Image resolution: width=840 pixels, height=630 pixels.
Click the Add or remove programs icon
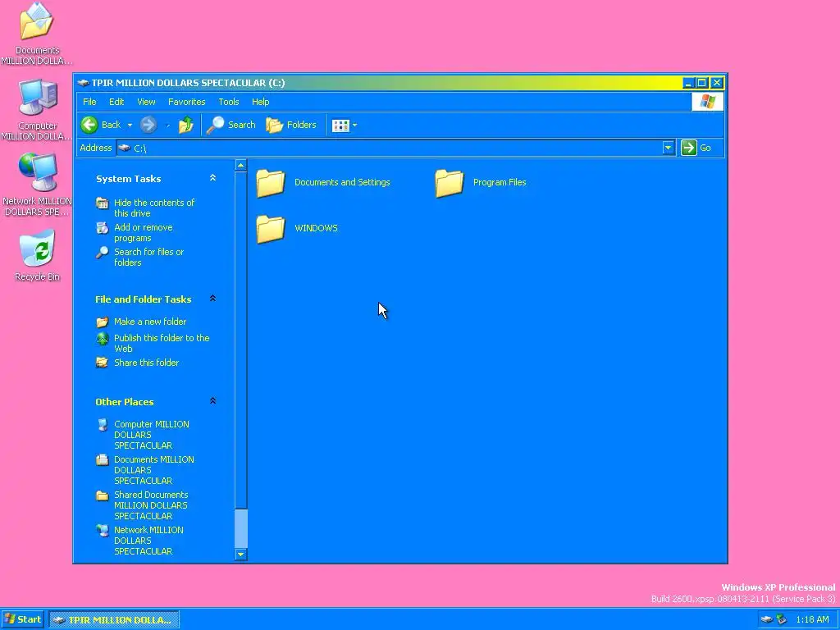(x=103, y=228)
